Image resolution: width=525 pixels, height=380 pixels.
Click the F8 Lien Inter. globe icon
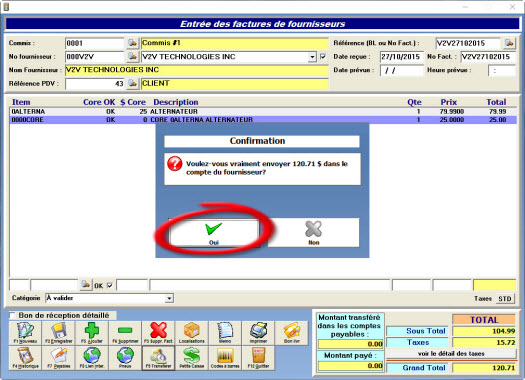point(92,358)
